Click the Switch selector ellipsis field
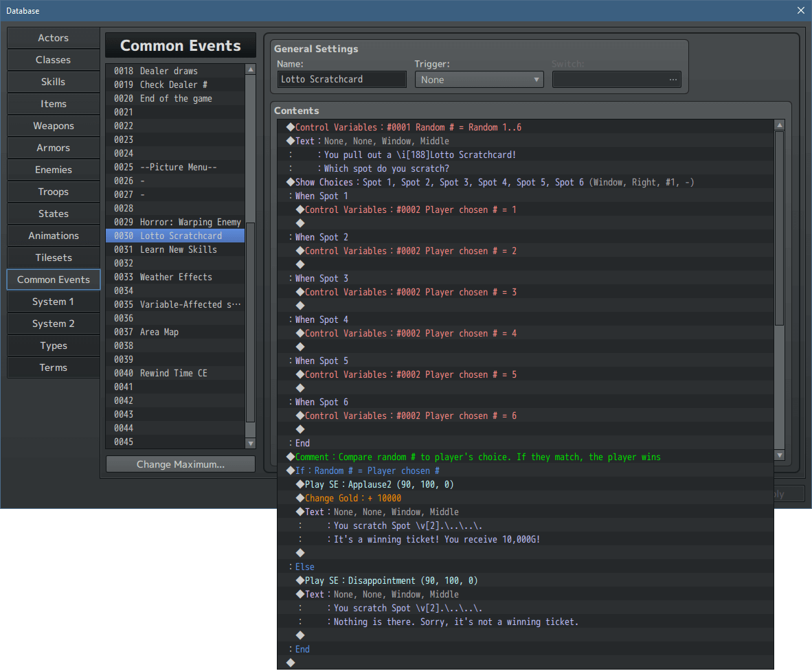This screenshot has width=812, height=671. [x=616, y=80]
